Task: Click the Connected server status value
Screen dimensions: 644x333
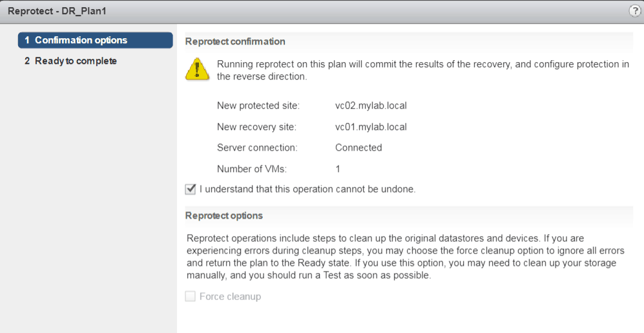Action: (358, 147)
